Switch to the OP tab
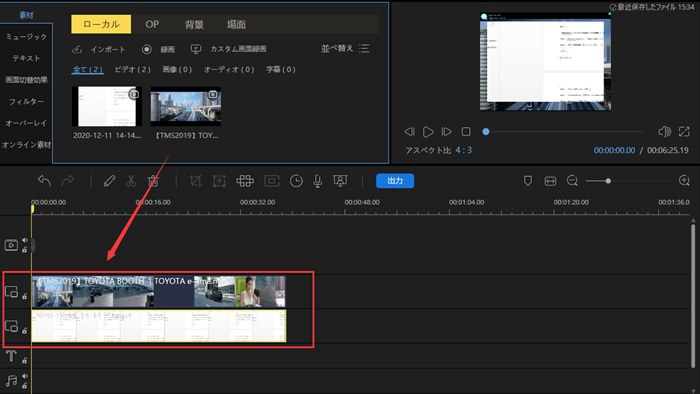 152,24
